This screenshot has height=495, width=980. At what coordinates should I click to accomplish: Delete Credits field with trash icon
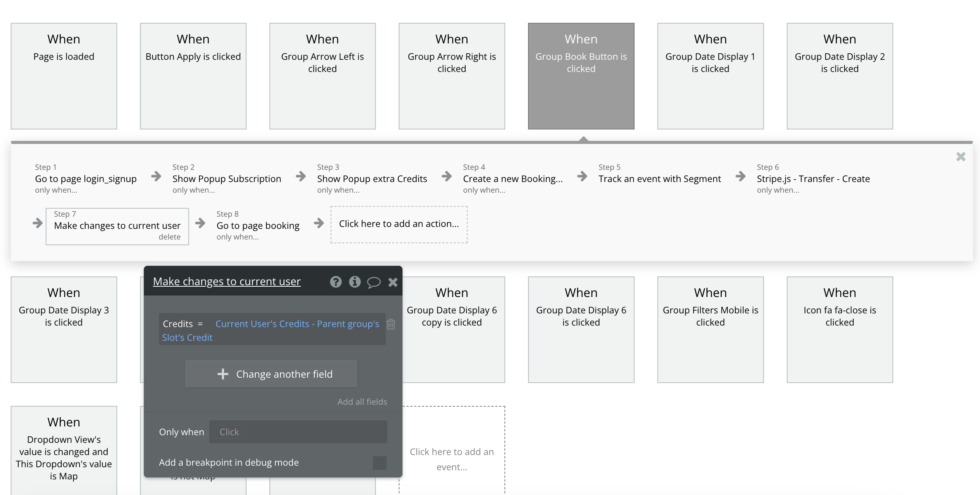(x=391, y=324)
